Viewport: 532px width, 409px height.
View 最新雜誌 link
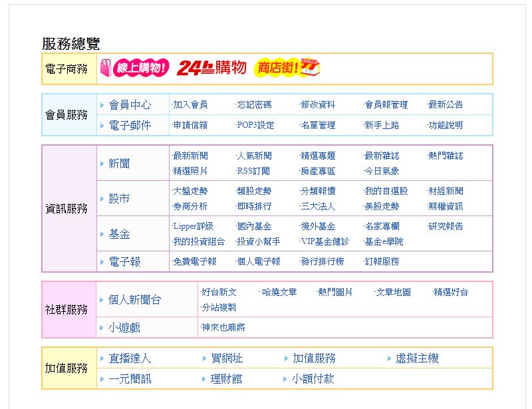click(381, 156)
